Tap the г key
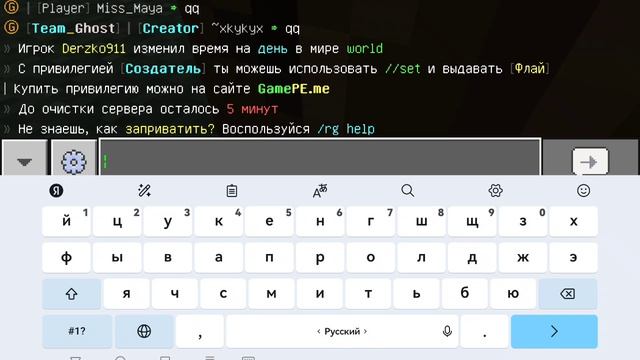 point(371,221)
